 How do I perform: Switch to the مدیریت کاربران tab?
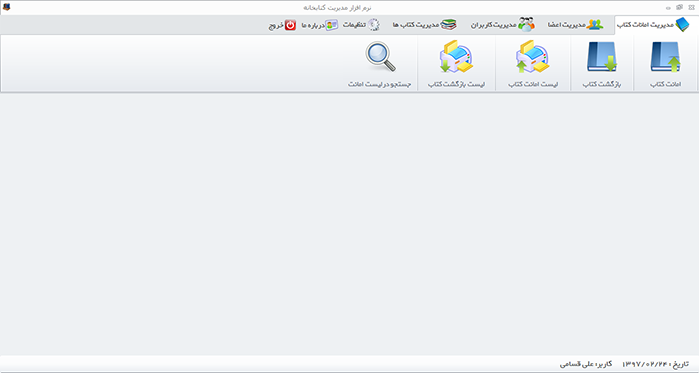503,25
